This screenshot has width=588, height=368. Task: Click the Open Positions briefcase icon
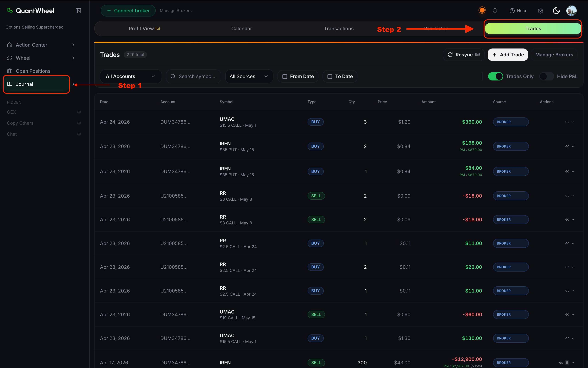coord(10,71)
